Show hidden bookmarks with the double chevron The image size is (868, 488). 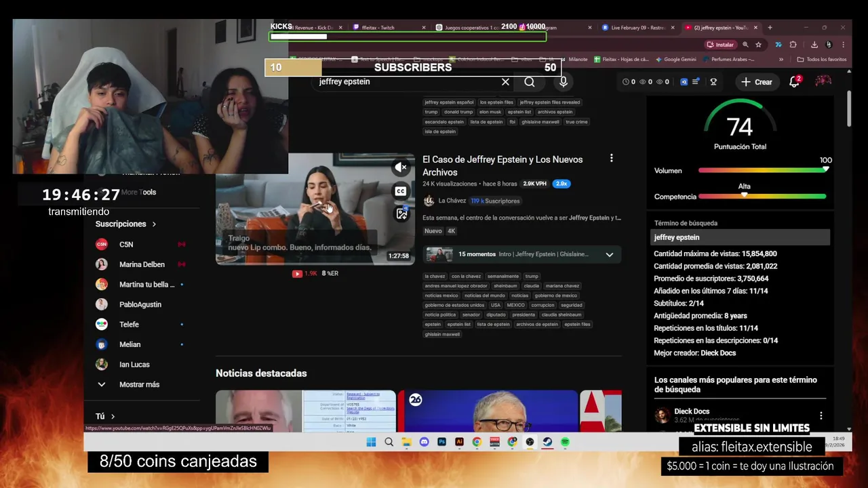click(781, 60)
